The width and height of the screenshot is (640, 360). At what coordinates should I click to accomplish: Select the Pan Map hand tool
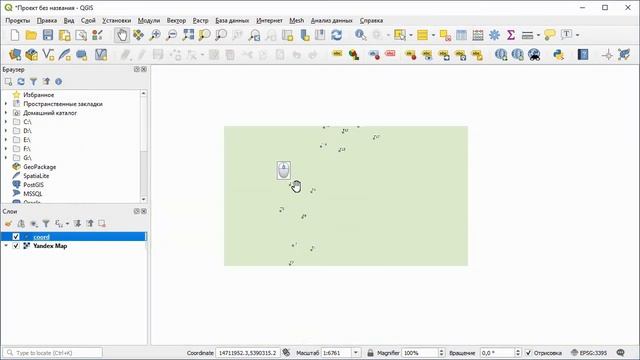122,35
